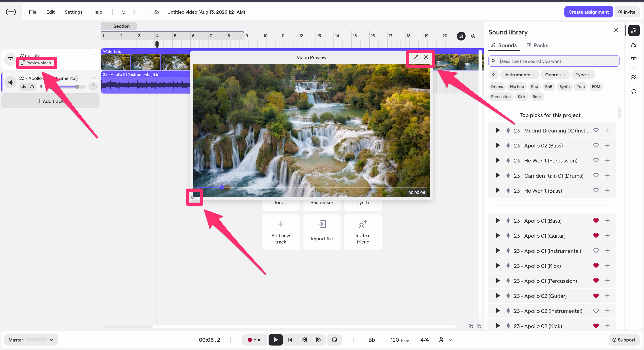Add 23 - Apollo 02 (Bass) to project
The width and height of the screenshot is (644, 350).
(607, 145)
